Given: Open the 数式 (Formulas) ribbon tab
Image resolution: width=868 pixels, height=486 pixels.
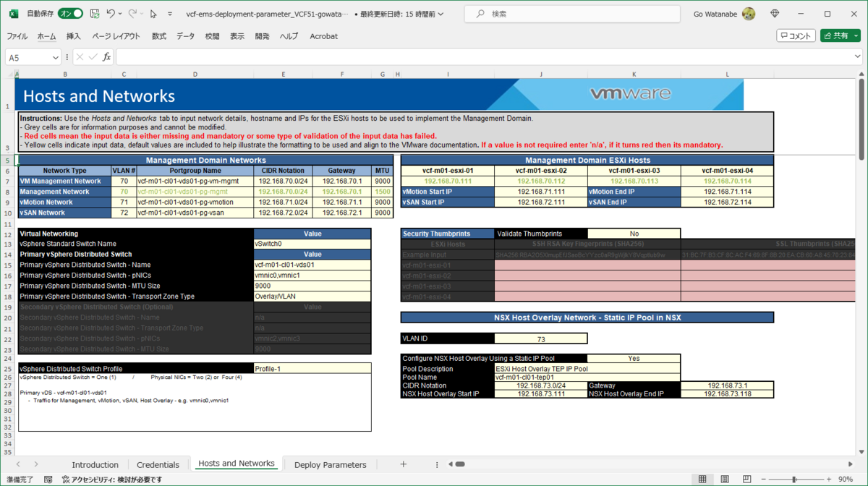Looking at the screenshot, I should point(159,36).
